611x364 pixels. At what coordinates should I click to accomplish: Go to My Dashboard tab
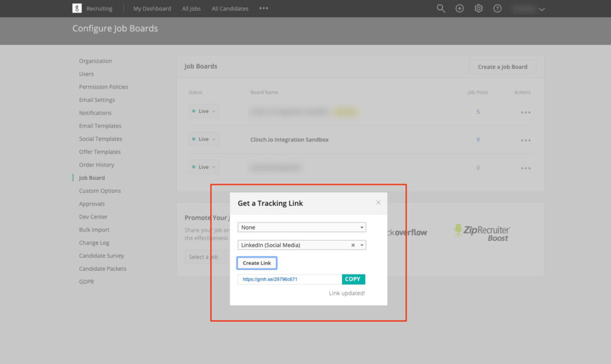click(152, 8)
